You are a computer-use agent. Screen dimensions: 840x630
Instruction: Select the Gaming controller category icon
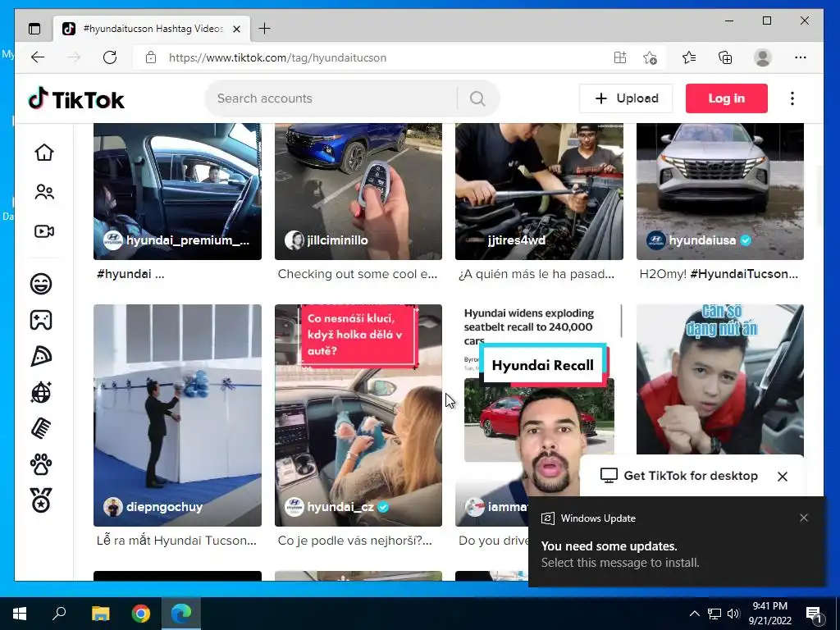click(41, 320)
